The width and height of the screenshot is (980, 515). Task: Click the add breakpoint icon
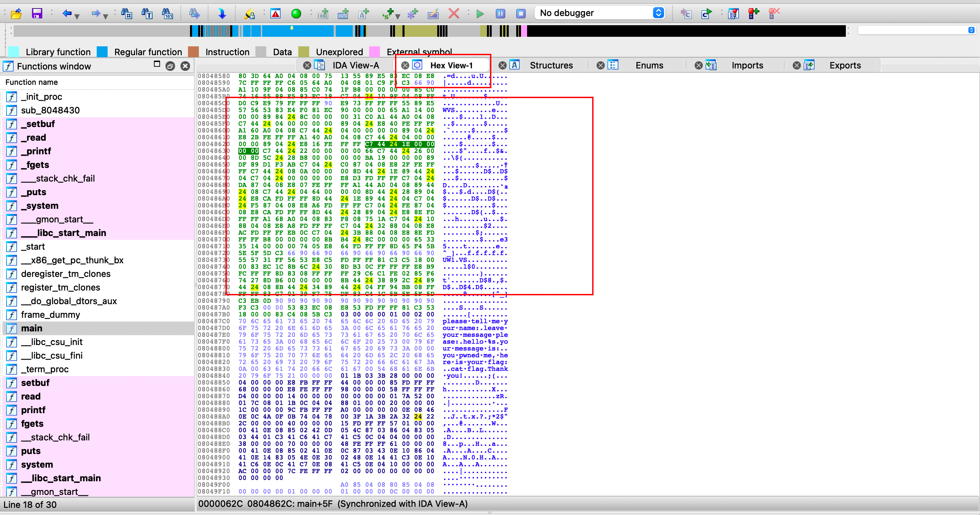[753, 13]
